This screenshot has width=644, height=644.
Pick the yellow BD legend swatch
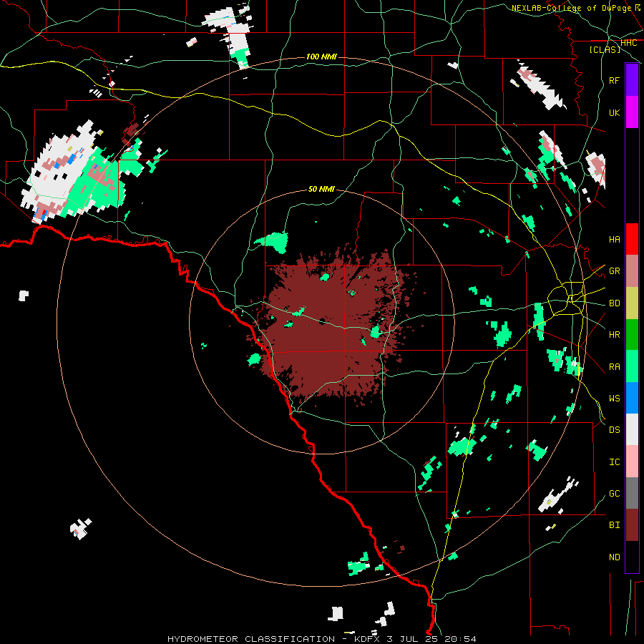[632, 303]
